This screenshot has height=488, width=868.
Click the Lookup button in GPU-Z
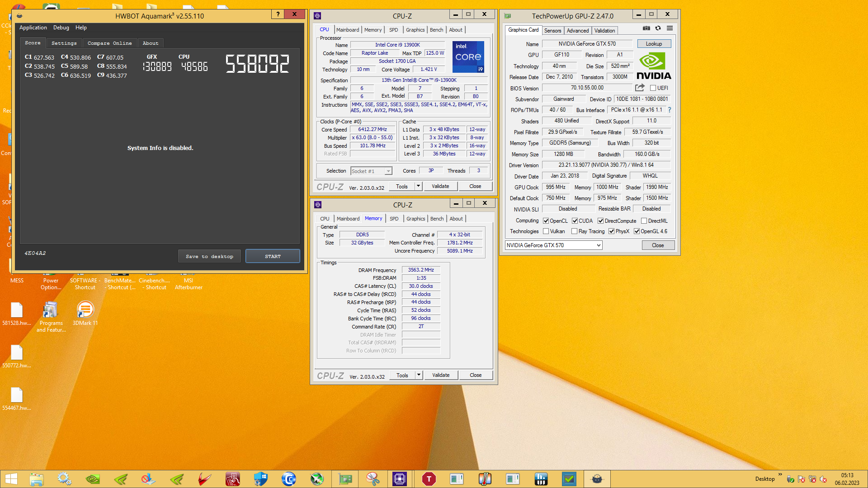pyautogui.click(x=654, y=44)
